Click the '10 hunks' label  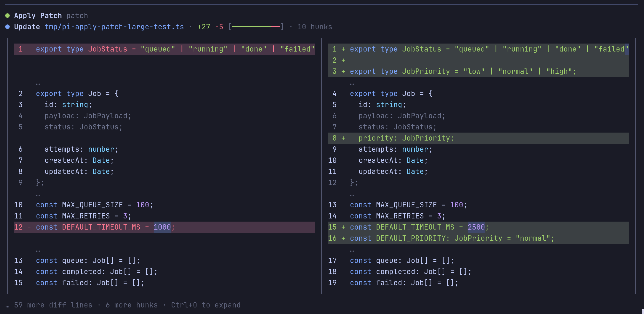[314, 27]
